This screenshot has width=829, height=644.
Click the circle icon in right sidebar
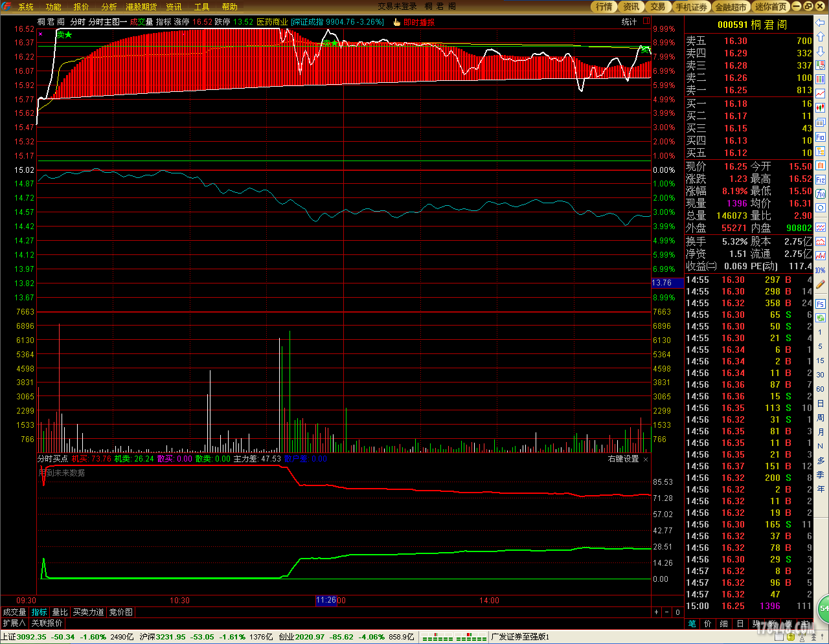(x=821, y=208)
